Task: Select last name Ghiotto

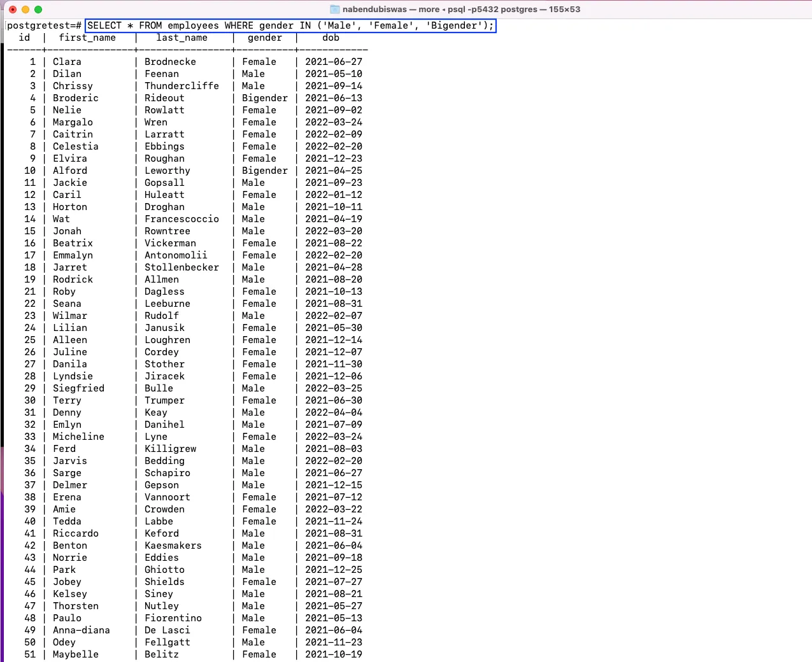Action: tap(164, 570)
